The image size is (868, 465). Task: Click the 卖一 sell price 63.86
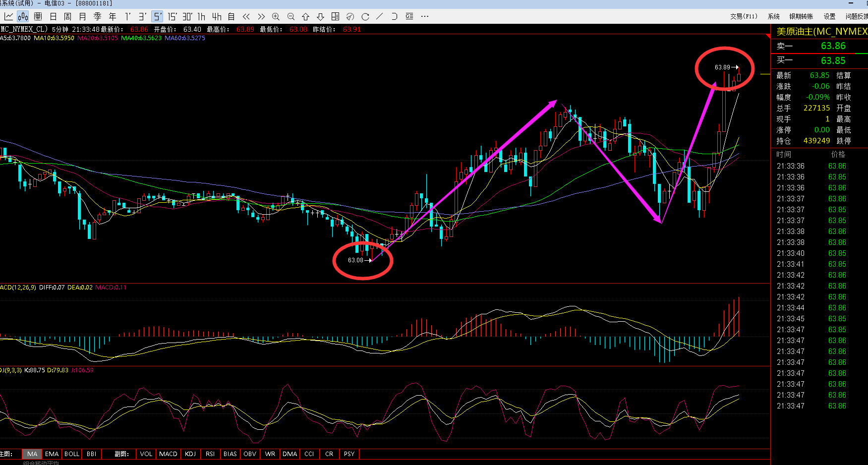(833, 46)
